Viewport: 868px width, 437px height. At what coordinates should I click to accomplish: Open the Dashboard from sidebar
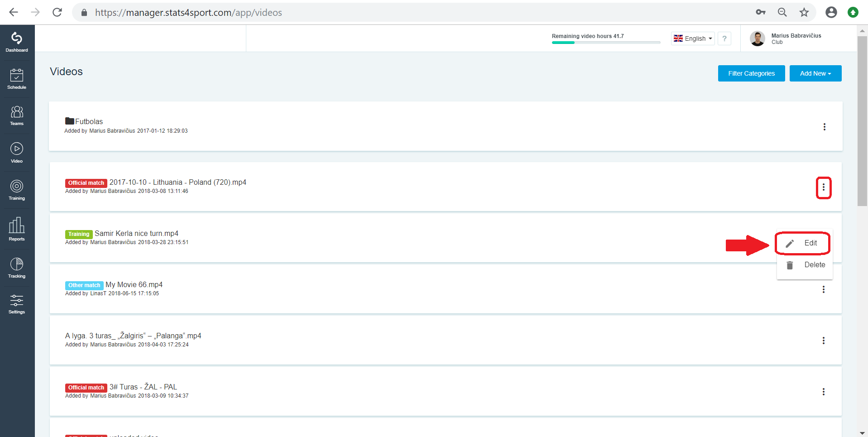point(17,43)
